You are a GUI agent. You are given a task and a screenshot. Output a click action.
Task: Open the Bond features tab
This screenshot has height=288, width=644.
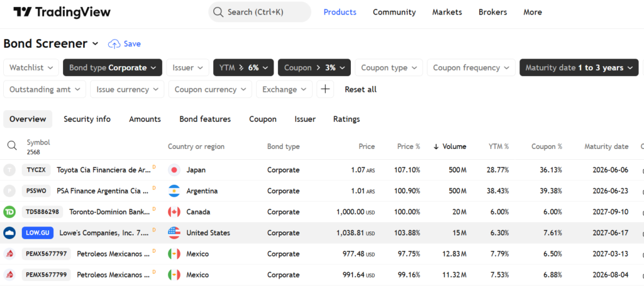[x=205, y=119]
